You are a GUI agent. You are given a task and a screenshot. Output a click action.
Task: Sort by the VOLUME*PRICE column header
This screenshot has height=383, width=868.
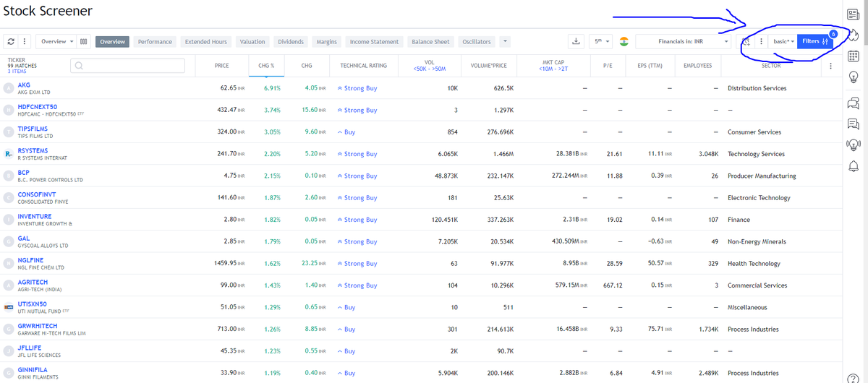pyautogui.click(x=488, y=66)
